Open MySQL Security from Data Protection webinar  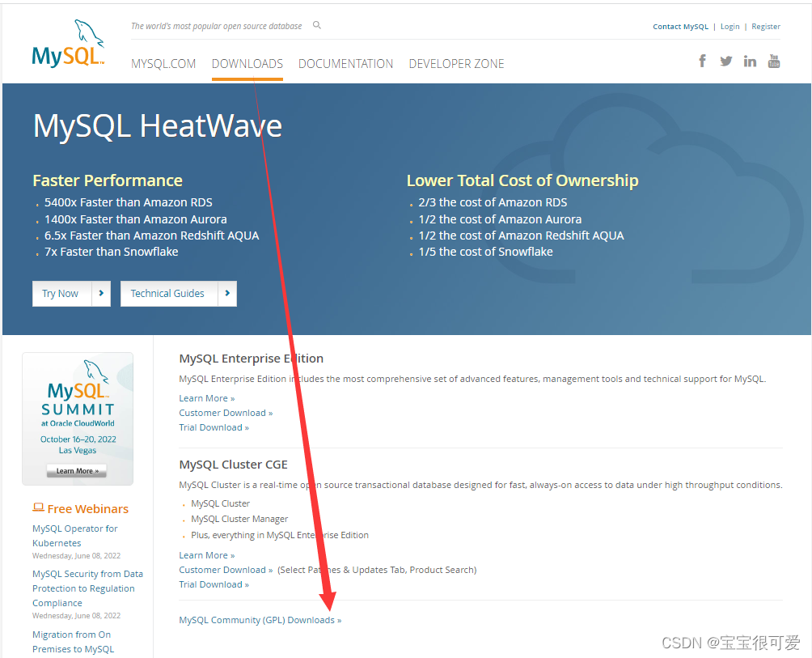pyautogui.click(x=87, y=588)
